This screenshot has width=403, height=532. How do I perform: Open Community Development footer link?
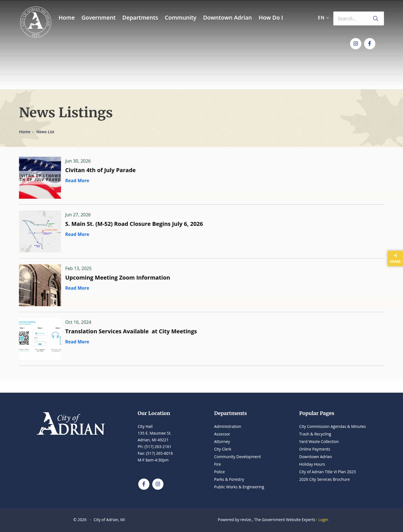point(237,457)
